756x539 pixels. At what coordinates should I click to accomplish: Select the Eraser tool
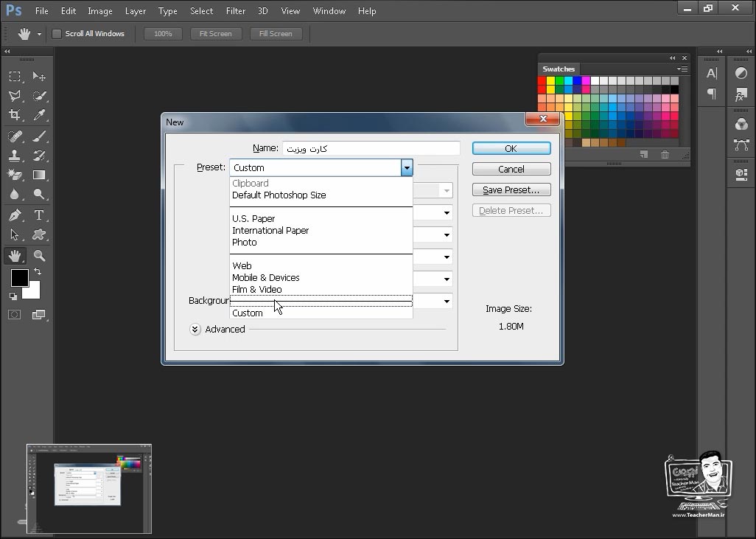point(15,175)
